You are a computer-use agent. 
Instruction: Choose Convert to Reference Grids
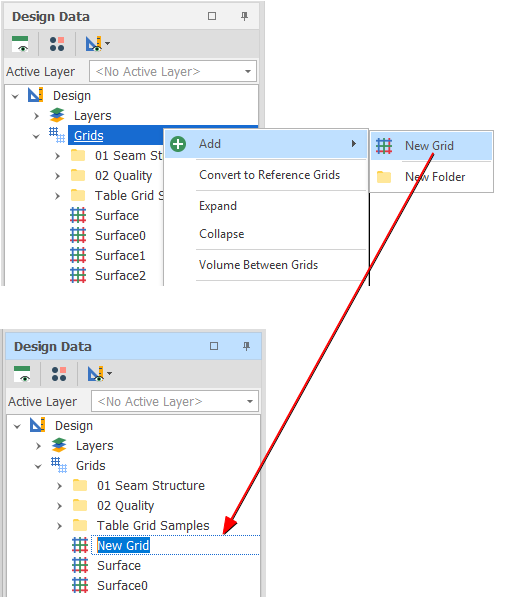click(269, 175)
